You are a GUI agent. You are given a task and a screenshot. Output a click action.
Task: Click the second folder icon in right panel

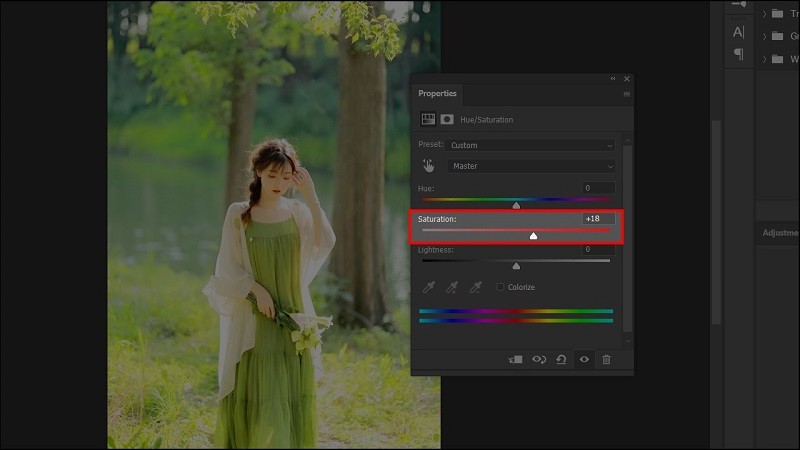[x=778, y=36]
